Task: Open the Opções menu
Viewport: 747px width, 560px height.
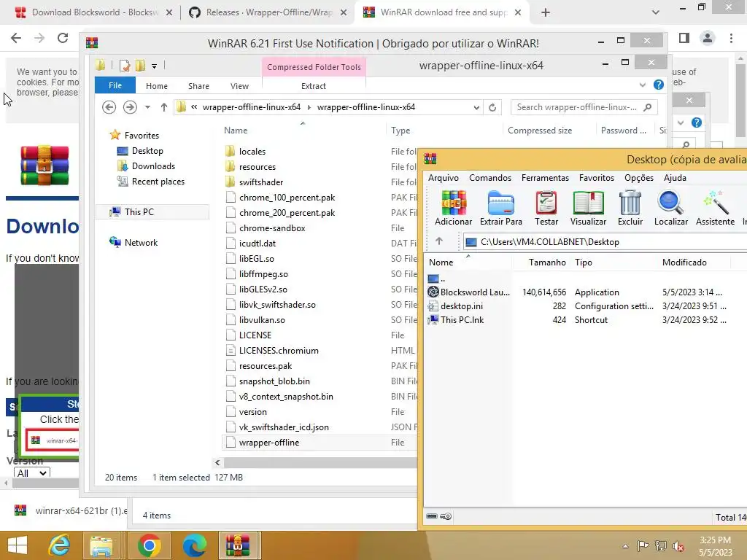Action: (639, 178)
